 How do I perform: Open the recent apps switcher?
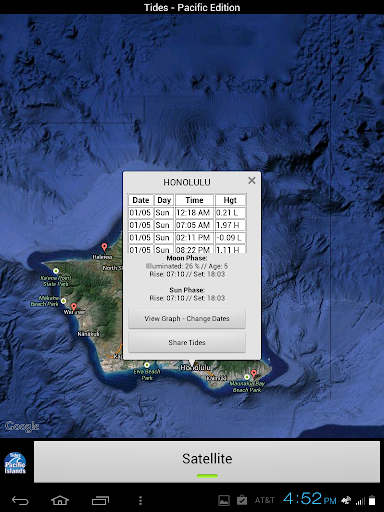coord(100,500)
